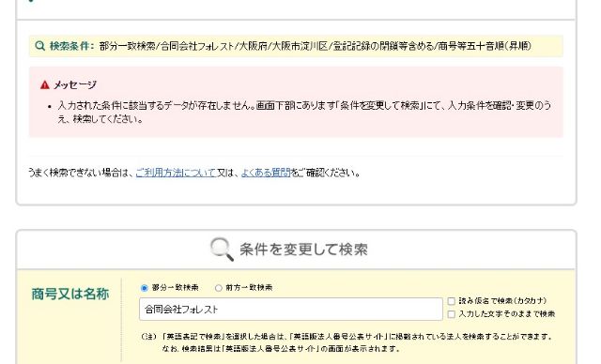Click the (注) 英語表記で検索 note text
Viewport: 601px width, 364px height.
[347, 342]
